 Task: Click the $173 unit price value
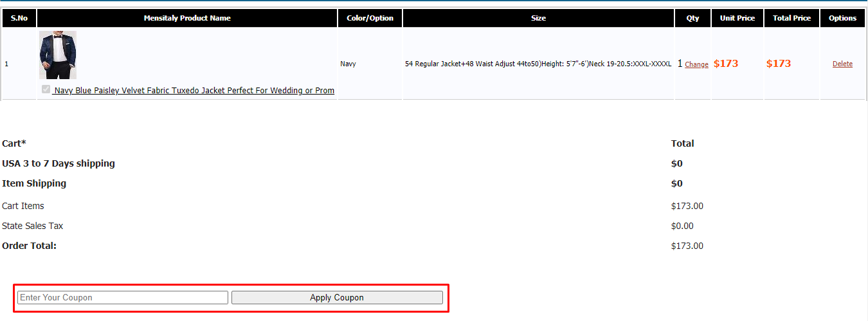point(726,63)
